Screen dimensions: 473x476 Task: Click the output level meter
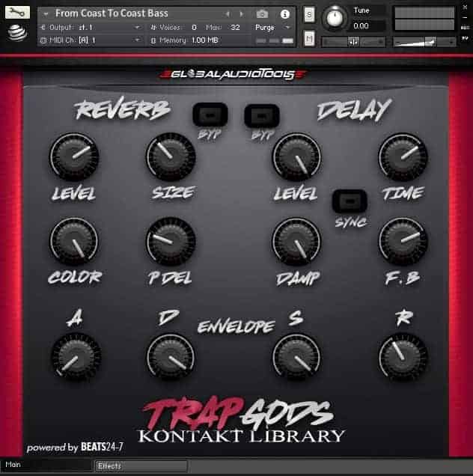point(424,19)
